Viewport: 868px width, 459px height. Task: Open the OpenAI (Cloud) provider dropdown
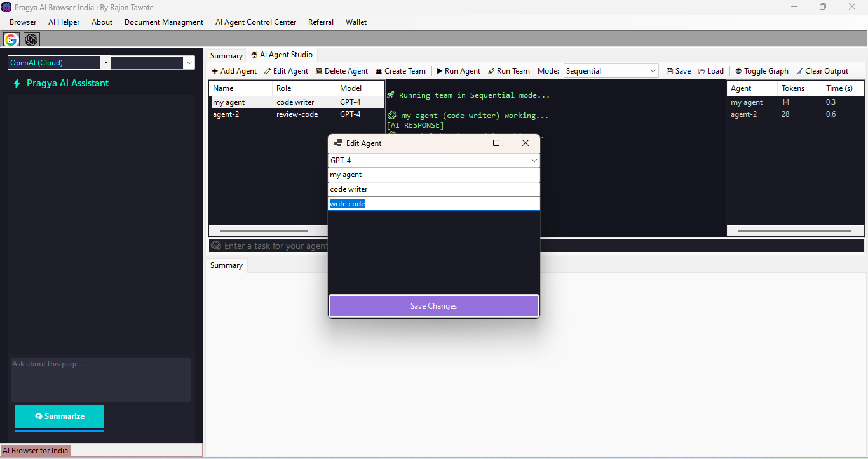pos(58,63)
